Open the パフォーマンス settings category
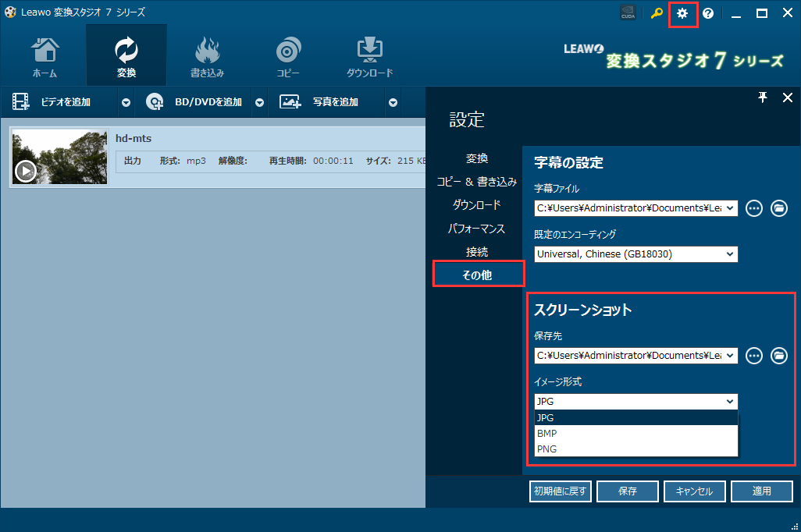 [476, 229]
